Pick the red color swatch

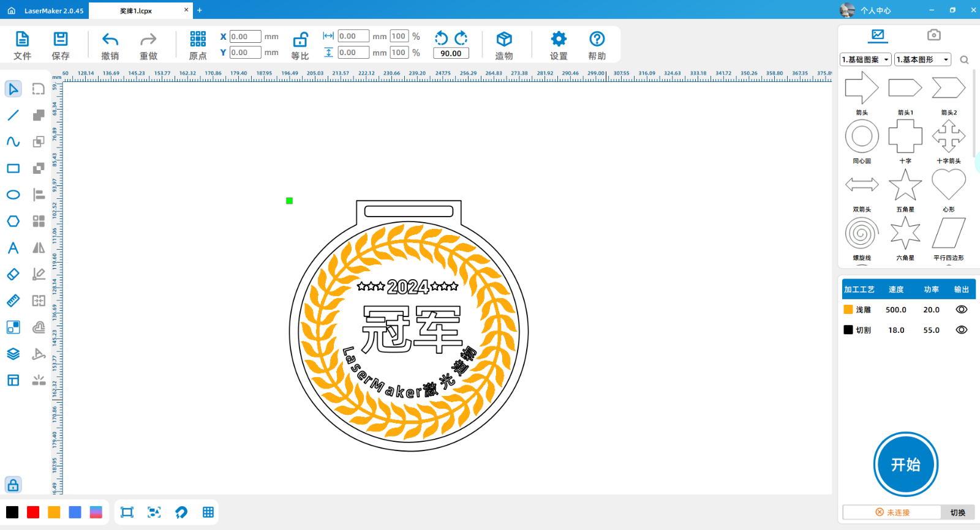[33, 512]
